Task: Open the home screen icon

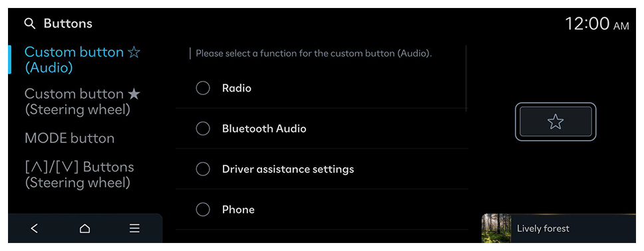Action: [84, 228]
